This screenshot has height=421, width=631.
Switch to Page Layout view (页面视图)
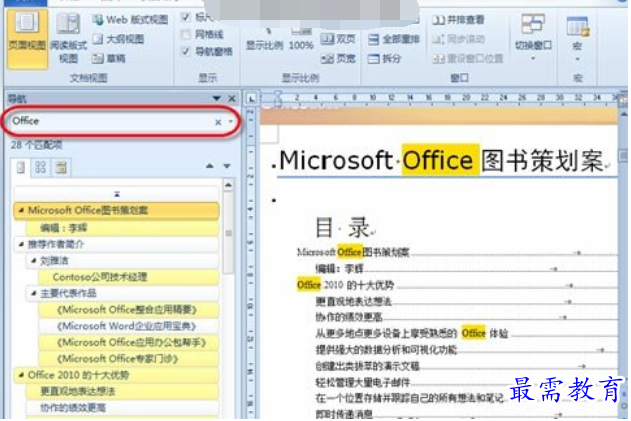click(27, 38)
